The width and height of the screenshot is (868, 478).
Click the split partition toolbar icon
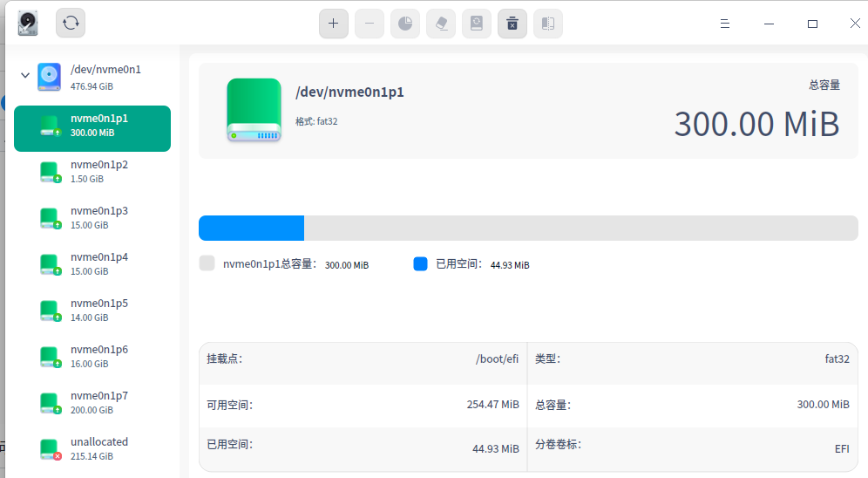coord(548,24)
